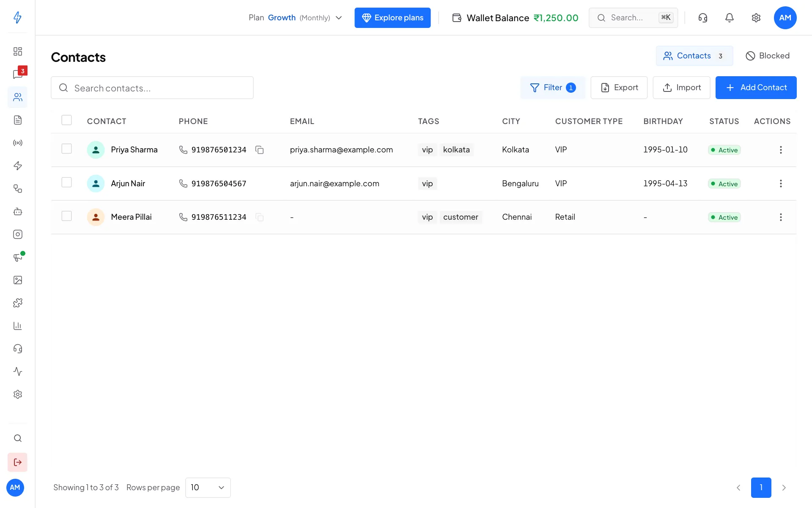Open the chatbot robot icon in sidebar
The width and height of the screenshot is (812, 508).
[18, 211]
